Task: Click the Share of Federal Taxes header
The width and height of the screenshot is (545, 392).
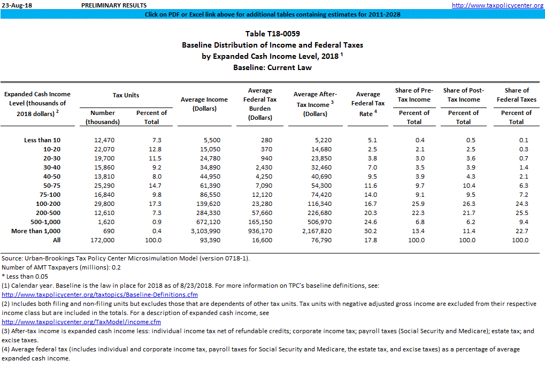Action: click(516, 95)
